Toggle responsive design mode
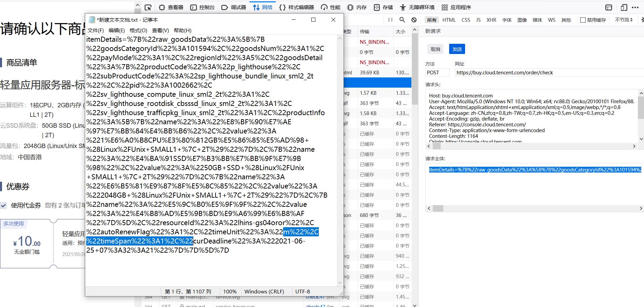 (624, 7)
